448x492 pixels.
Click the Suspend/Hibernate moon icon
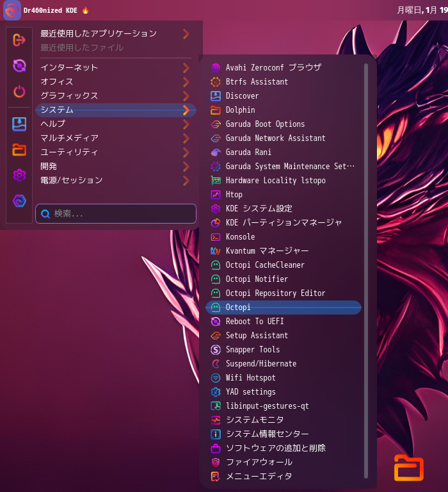(216, 364)
